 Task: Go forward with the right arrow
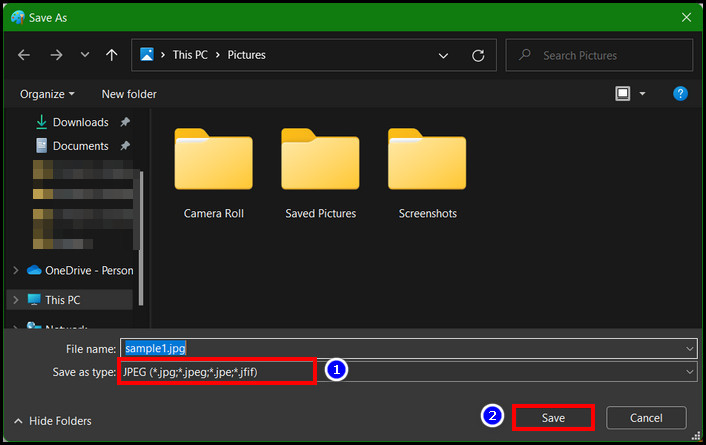(56, 55)
